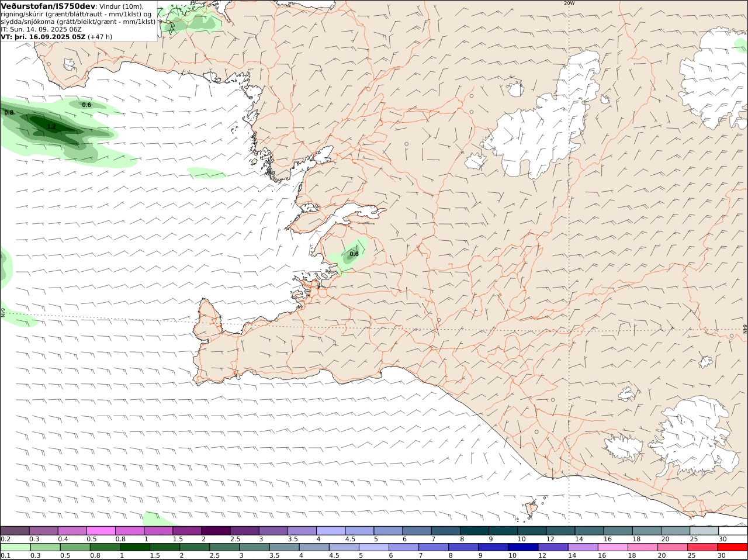Pick the light blue 4 swatch in upper legend
Screen dimensions: 748x560
click(x=330, y=531)
